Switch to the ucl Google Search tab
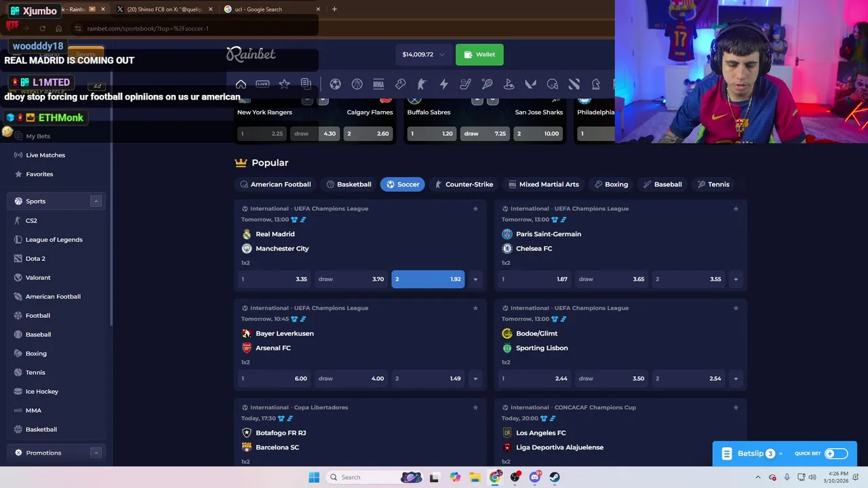The height and width of the screenshot is (488, 868). point(271,9)
